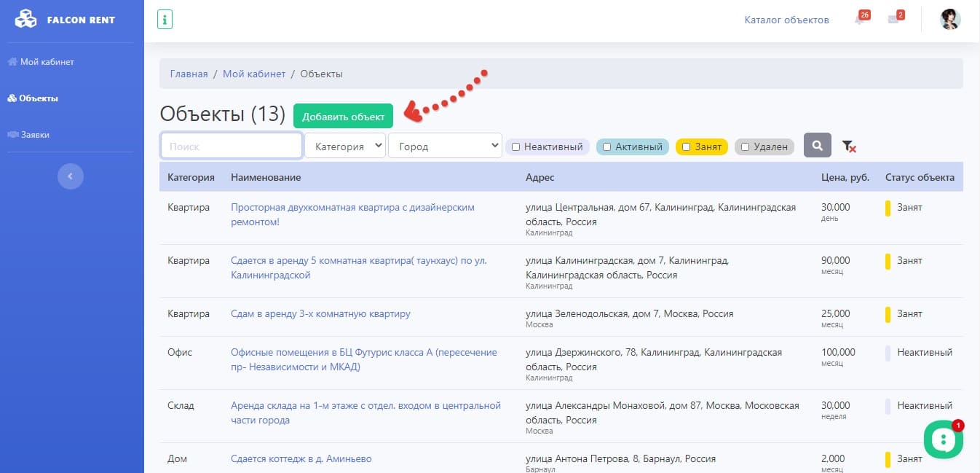Open the user profile avatar
This screenshot has width=980, height=473.
[x=950, y=20]
